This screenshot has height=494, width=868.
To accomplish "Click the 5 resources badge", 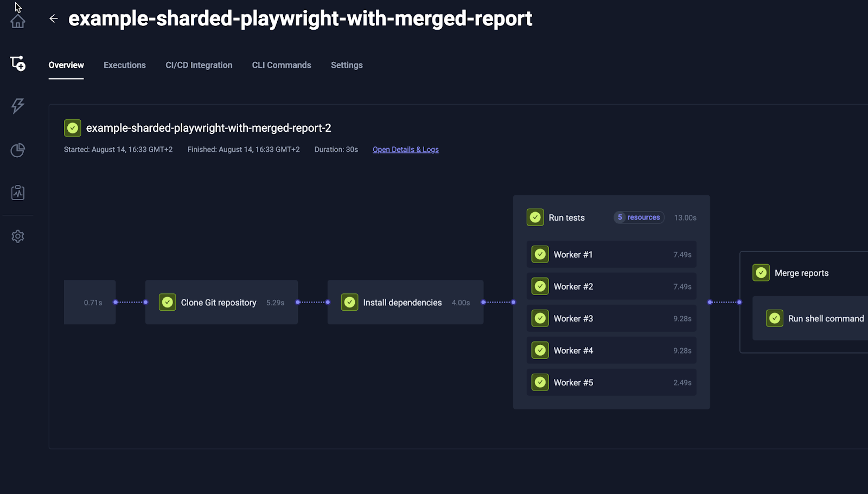I will coord(639,217).
